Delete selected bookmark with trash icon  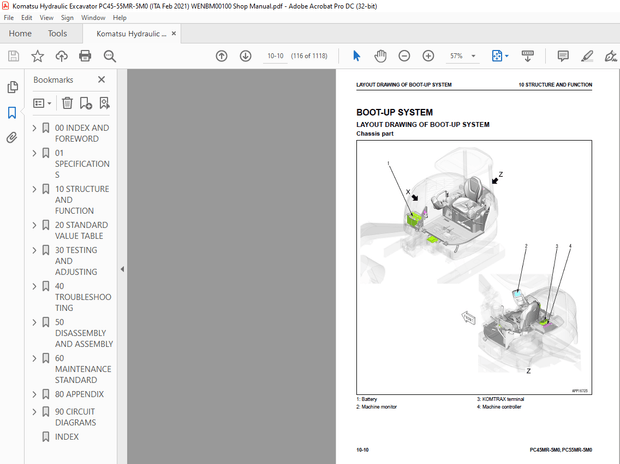coord(67,103)
